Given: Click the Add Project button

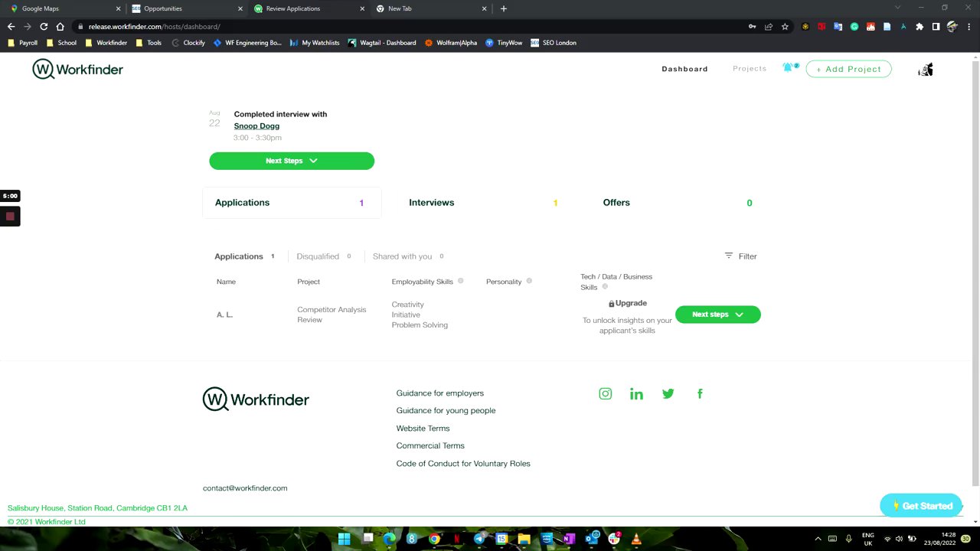Looking at the screenshot, I should (x=848, y=69).
